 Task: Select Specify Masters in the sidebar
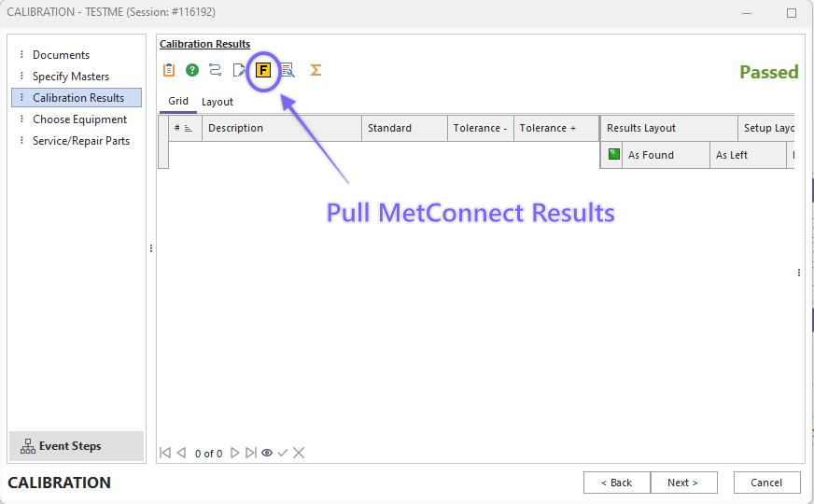click(71, 77)
